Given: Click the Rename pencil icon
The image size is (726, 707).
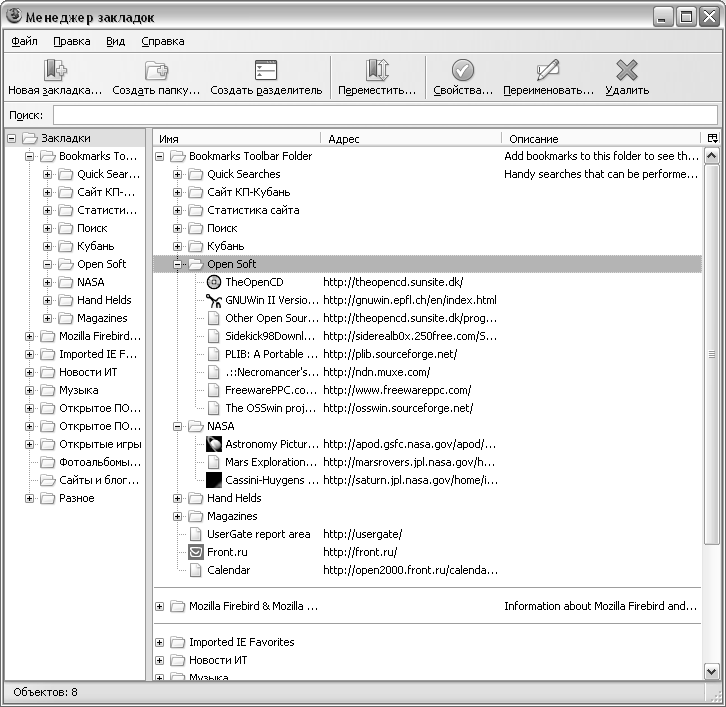Looking at the screenshot, I should [547, 71].
